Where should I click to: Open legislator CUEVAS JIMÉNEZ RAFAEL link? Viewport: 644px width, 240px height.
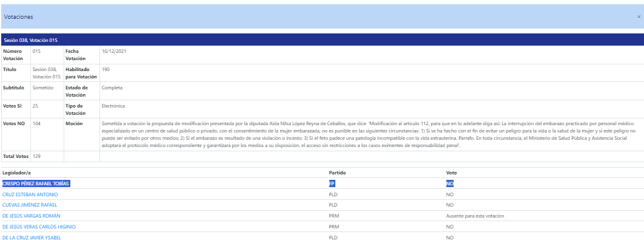coord(30,205)
